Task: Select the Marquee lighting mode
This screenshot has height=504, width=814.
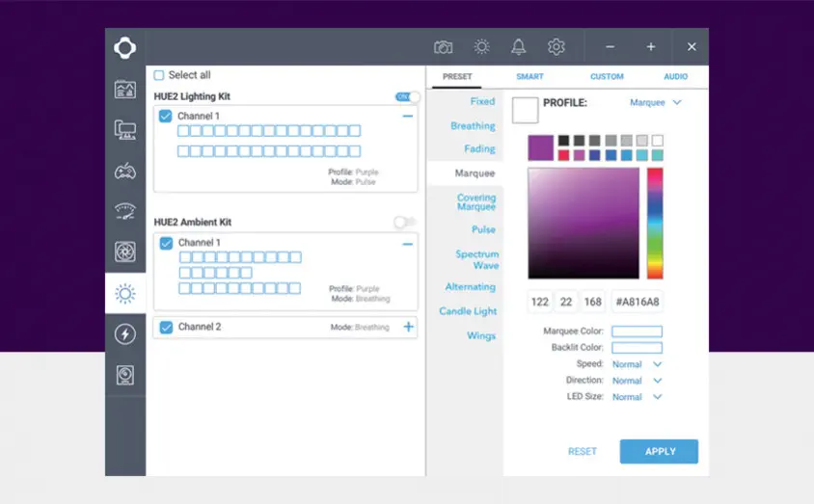Action: coord(475,173)
